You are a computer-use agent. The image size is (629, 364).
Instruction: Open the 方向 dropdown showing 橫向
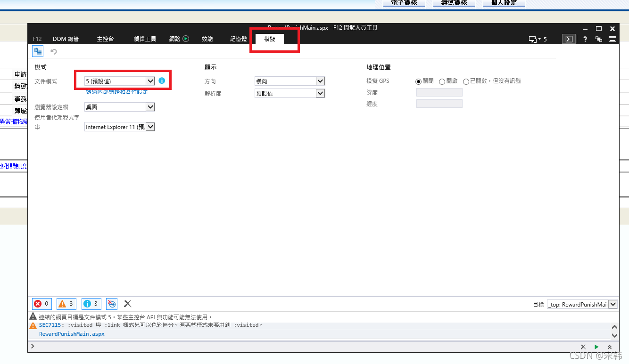tap(290, 81)
